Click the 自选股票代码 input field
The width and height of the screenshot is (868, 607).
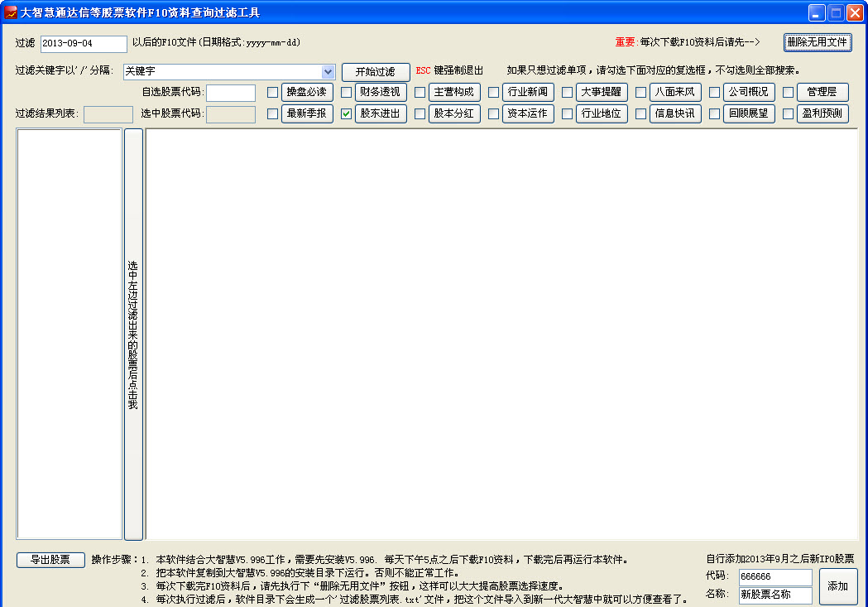point(231,93)
